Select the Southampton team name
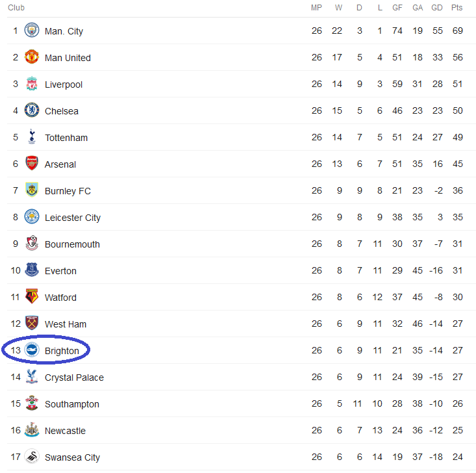This screenshot has width=476, height=473. [x=72, y=404]
